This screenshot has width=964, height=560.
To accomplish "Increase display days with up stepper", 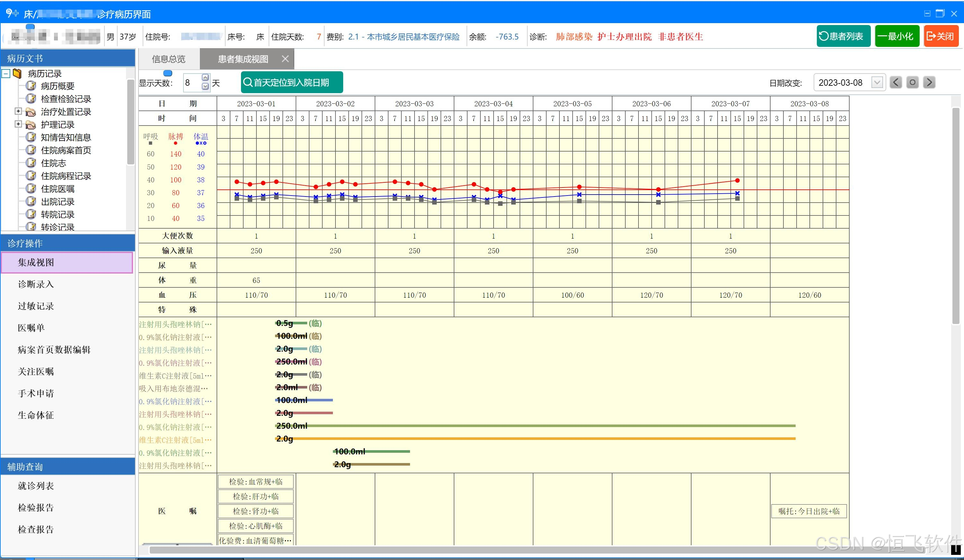I will pyautogui.click(x=205, y=78).
